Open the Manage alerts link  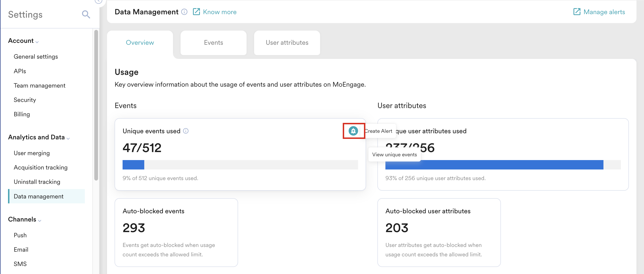coord(604,12)
